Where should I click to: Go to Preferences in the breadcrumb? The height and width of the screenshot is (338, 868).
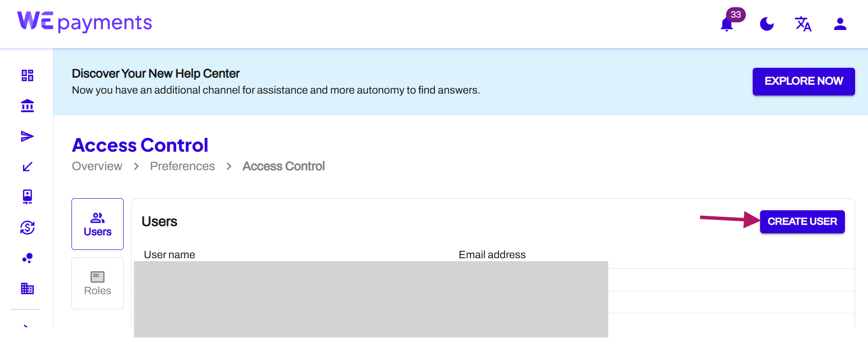(x=182, y=166)
